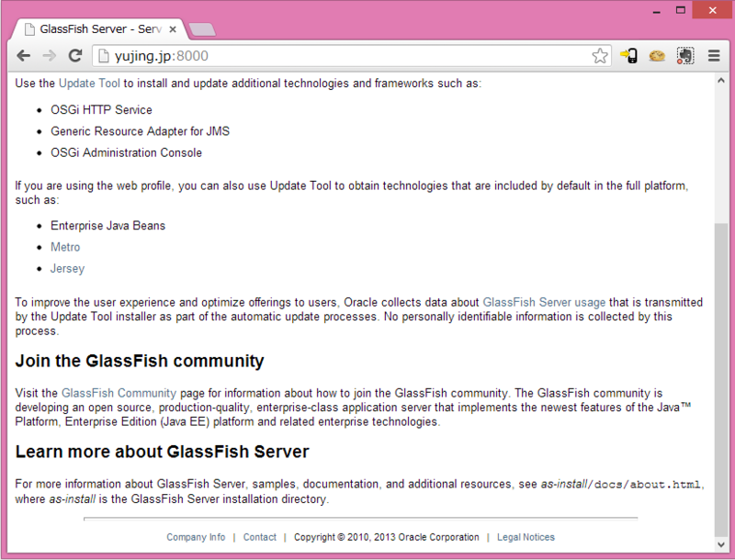Go back with the browser back arrow

pyautogui.click(x=24, y=56)
